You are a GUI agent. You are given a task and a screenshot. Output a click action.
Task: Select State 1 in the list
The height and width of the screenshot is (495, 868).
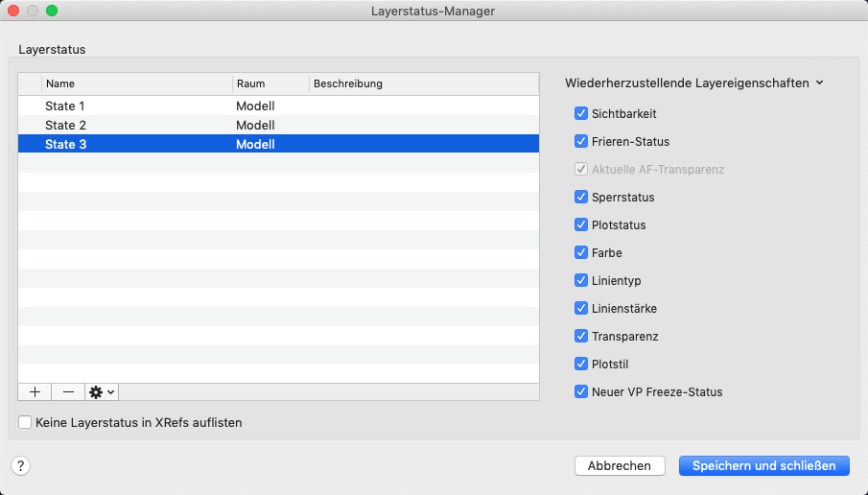(x=65, y=106)
